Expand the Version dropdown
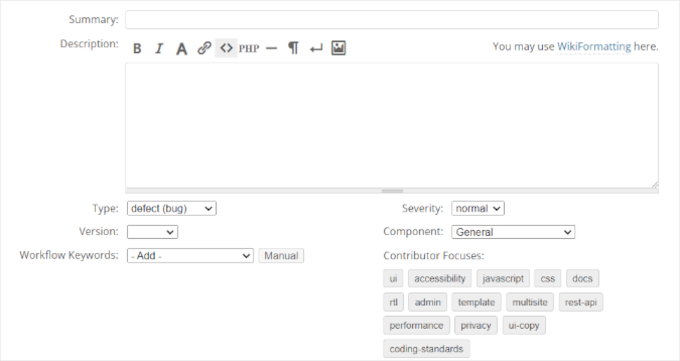The image size is (680, 361). click(152, 232)
